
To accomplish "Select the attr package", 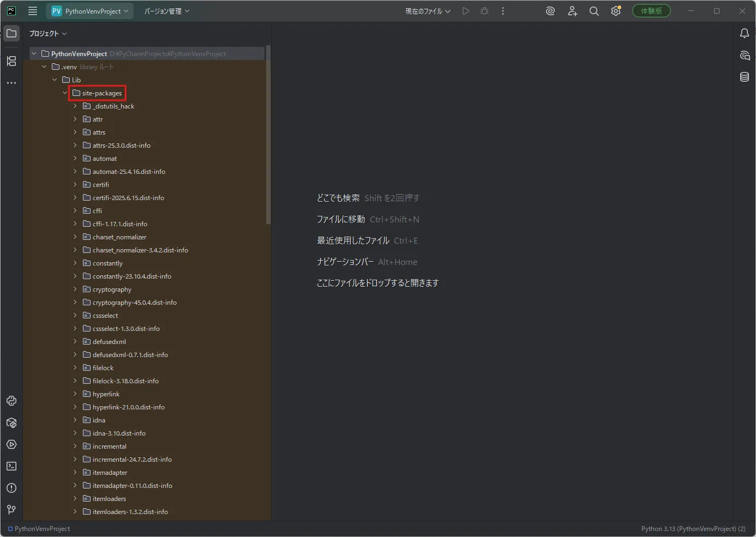I will click(93, 119).
